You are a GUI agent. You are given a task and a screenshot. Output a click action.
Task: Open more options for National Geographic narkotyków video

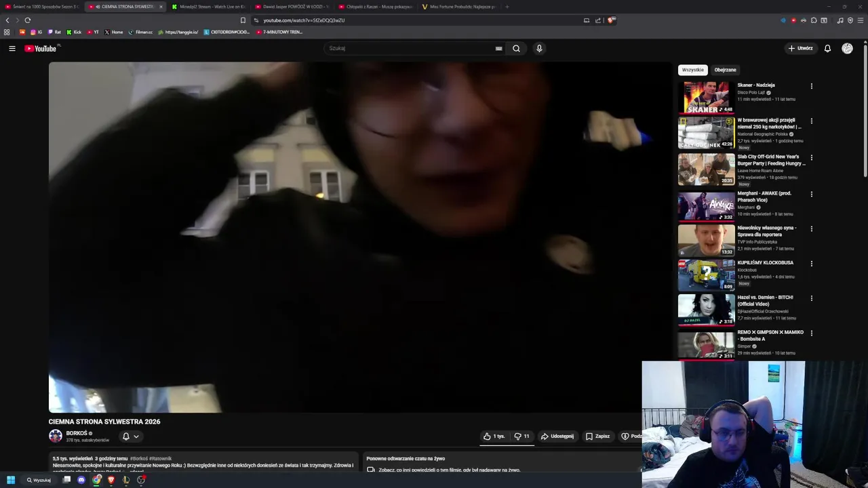tap(811, 121)
